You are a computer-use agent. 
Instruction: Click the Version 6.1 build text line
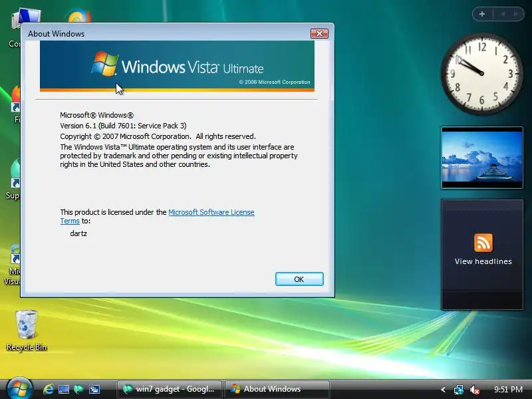click(123, 126)
